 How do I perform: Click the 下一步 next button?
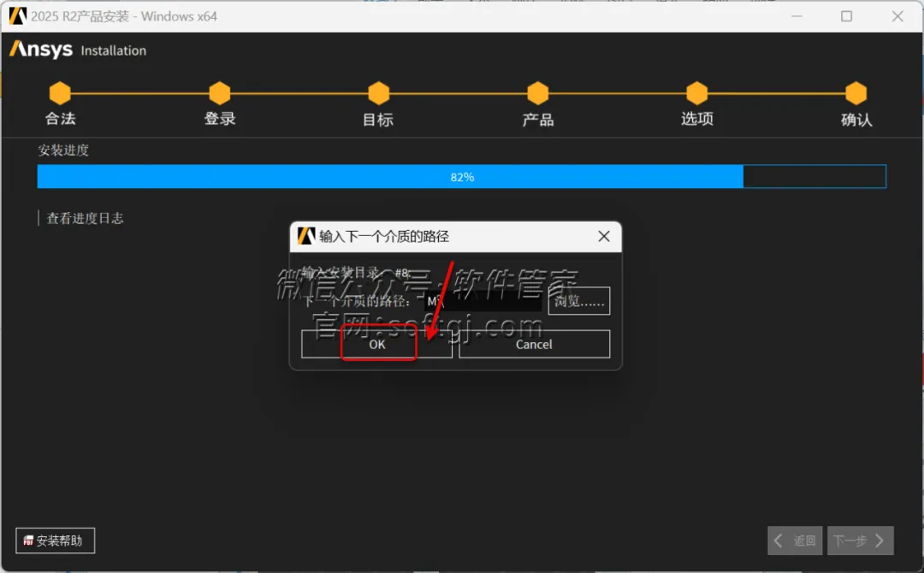[861, 541]
